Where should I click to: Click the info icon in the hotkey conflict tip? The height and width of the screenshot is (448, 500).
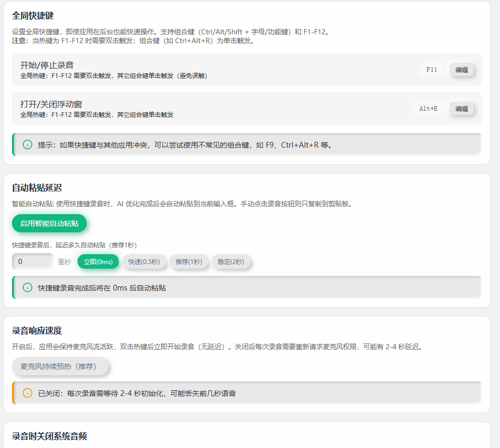27,144
